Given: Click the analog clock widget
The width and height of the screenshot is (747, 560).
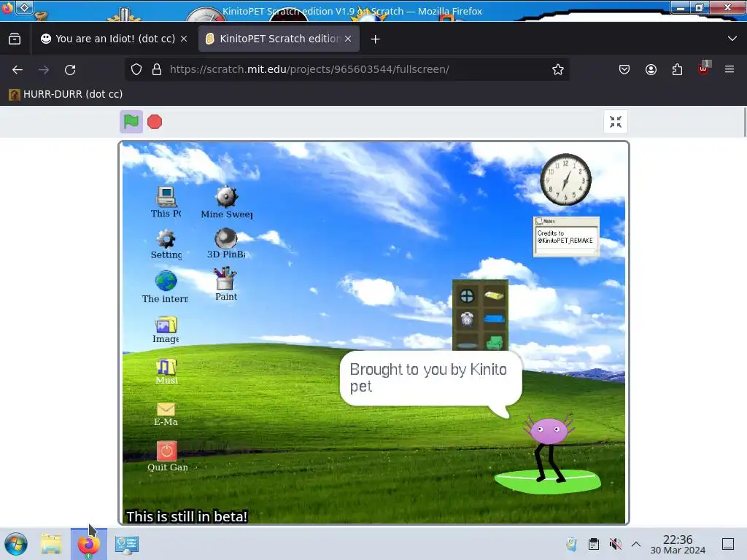Looking at the screenshot, I should (x=565, y=179).
